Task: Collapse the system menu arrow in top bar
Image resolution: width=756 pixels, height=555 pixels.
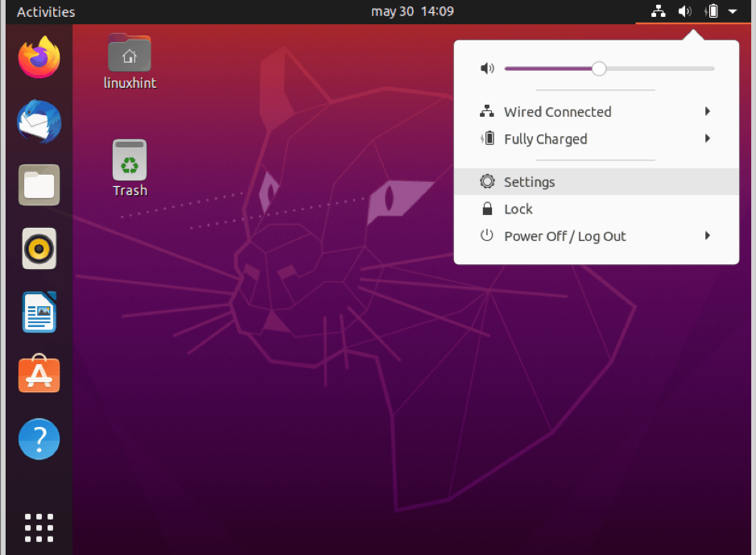Action: tap(733, 11)
